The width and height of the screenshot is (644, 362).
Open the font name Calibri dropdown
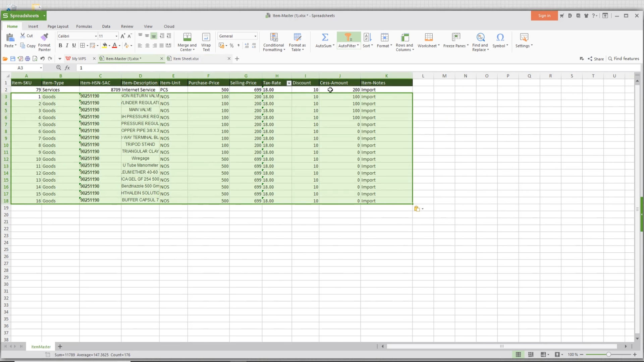click(96, 36)
